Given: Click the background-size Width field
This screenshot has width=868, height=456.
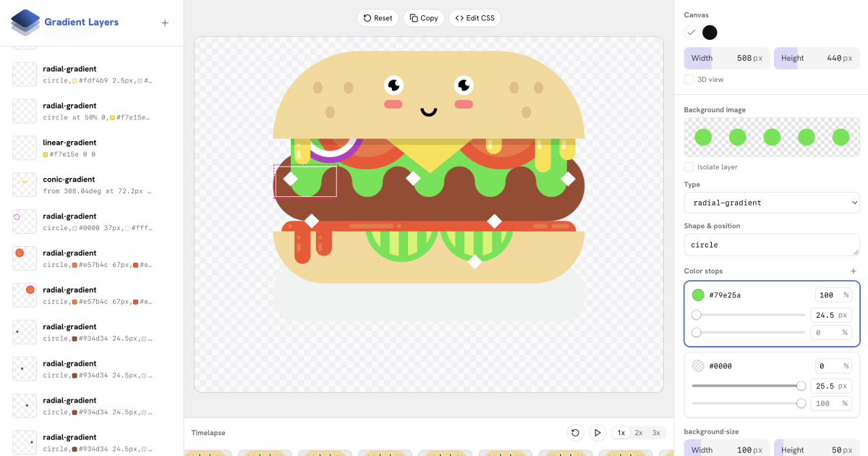Looking at the screenshot, I should coord(727,449).
